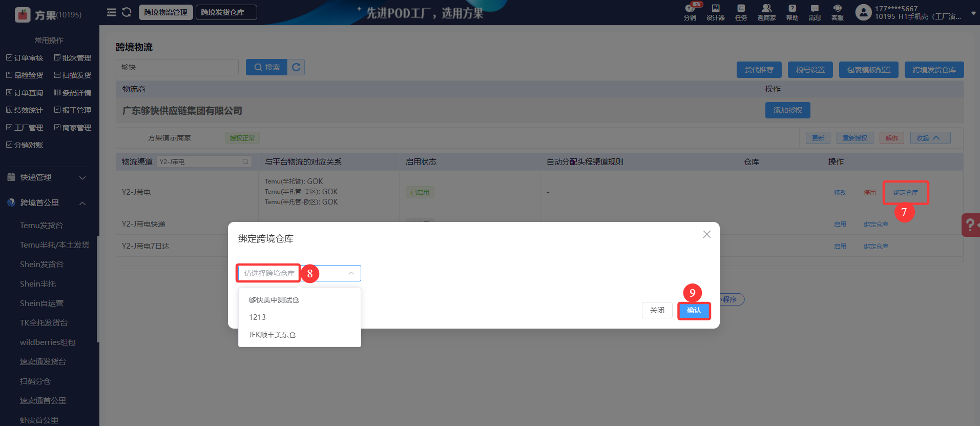Image resolution: width=980 pixels, height=426 pixels.
Task: Collapse merchant row with 收起 button
Action: [930, 138]
